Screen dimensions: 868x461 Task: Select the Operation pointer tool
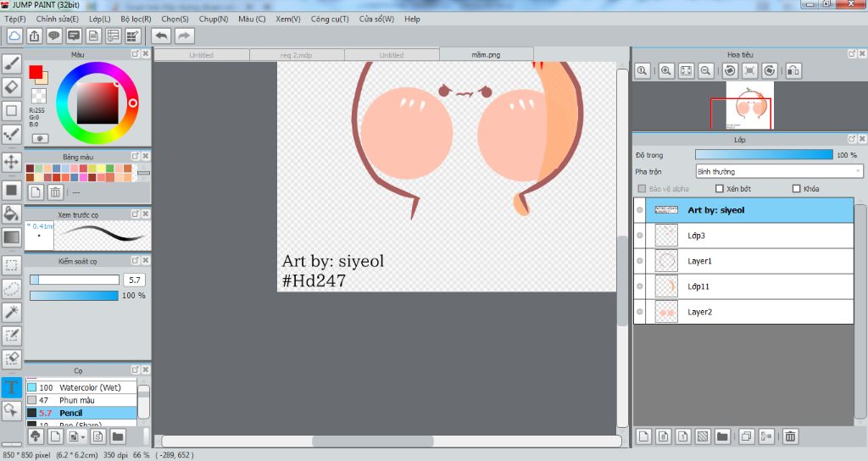click(x=12, y=410)
